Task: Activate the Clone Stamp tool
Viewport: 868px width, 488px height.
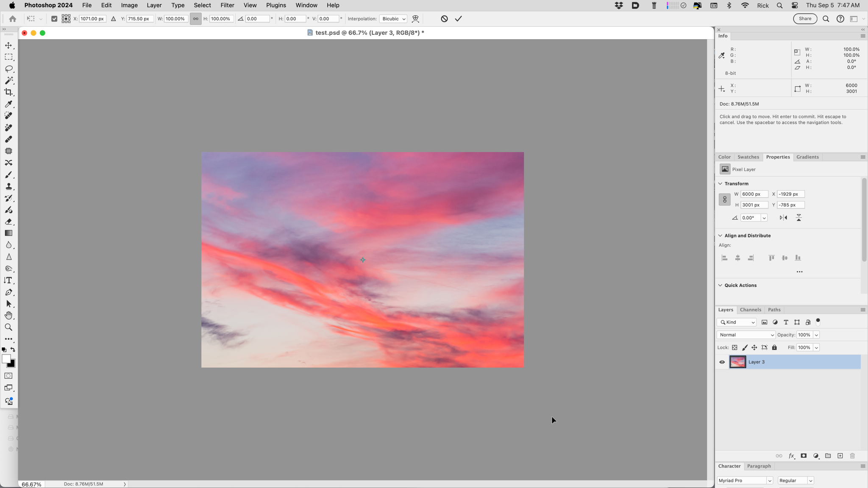Action: 8,186
